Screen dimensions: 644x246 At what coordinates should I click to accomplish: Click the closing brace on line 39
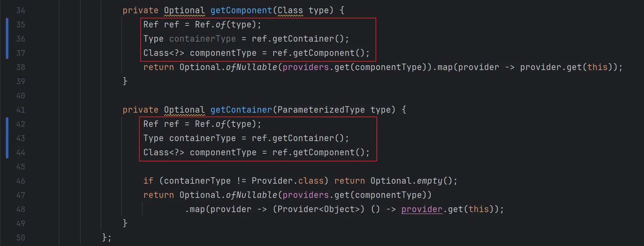125,81
